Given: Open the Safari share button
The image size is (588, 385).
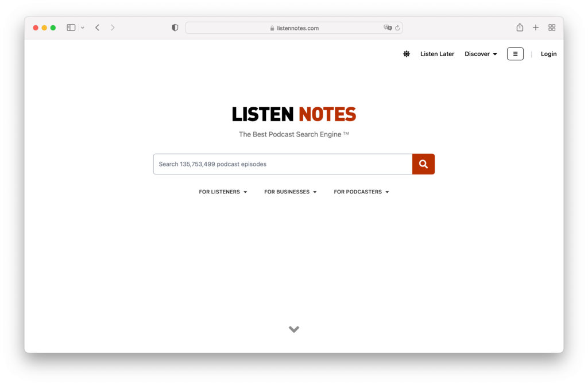Looking at the screenshot, I should (x=520, y=27).
